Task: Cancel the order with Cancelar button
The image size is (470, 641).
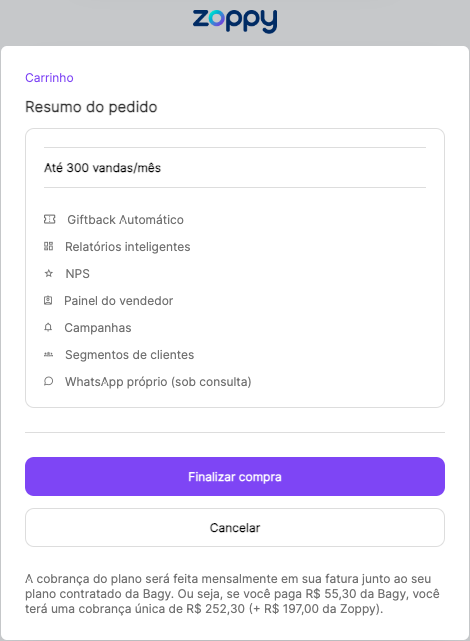Action: (235, 527)
